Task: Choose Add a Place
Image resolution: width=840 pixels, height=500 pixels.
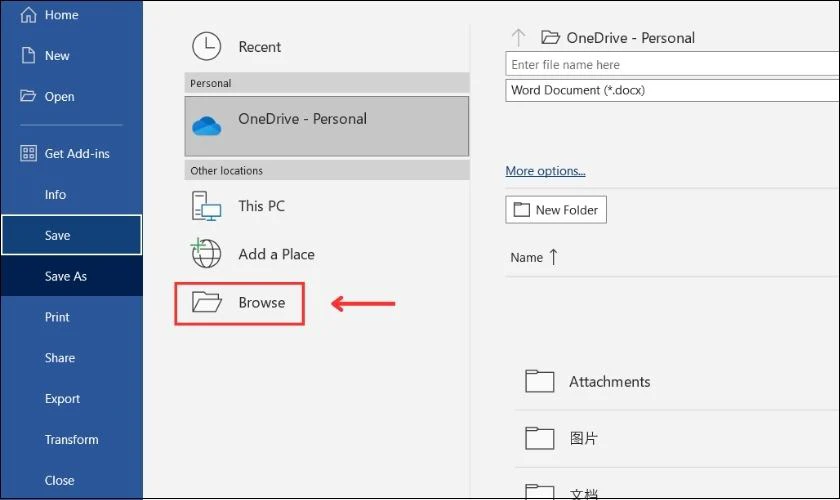Action: tap(327, 254)
